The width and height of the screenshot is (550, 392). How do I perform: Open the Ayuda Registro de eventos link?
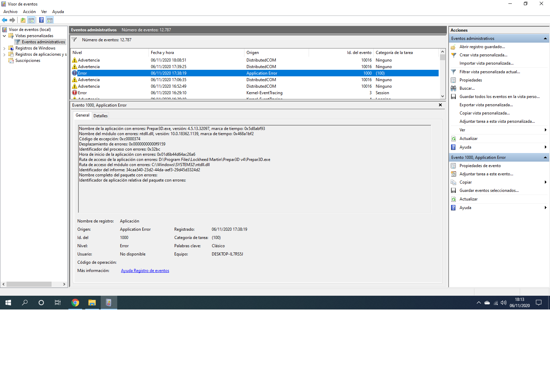pos(145,271)
